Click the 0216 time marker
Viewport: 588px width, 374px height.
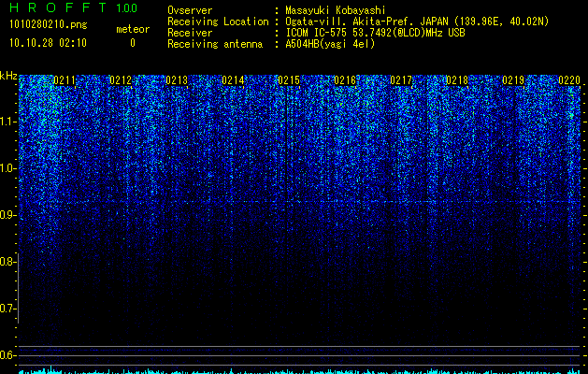pyautogui.click(x=345, y=80)
